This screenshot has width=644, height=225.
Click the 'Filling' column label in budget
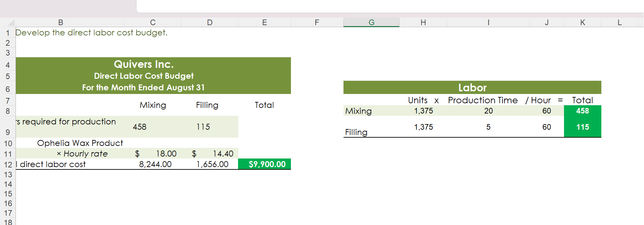pos(207,105)
